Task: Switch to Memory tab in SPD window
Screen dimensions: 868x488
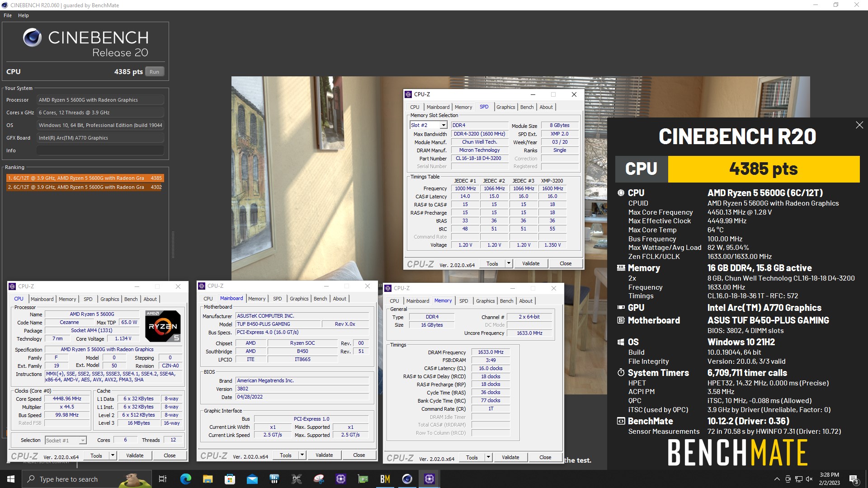Action: tap(463, 107)
